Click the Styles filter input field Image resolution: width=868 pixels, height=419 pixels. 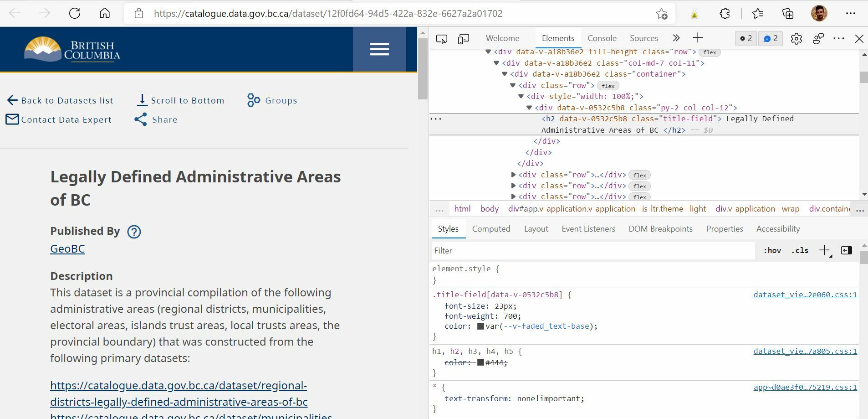point(593,251)
